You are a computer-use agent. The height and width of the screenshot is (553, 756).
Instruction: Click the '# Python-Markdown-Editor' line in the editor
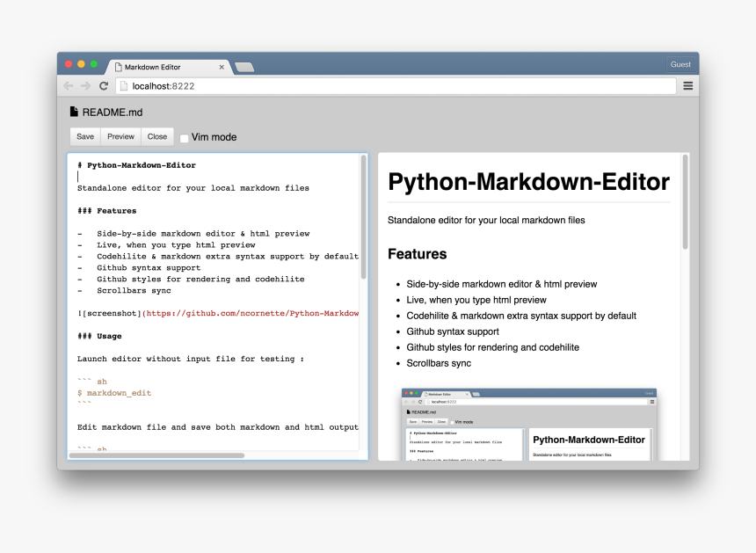click(x=136, y=165)
